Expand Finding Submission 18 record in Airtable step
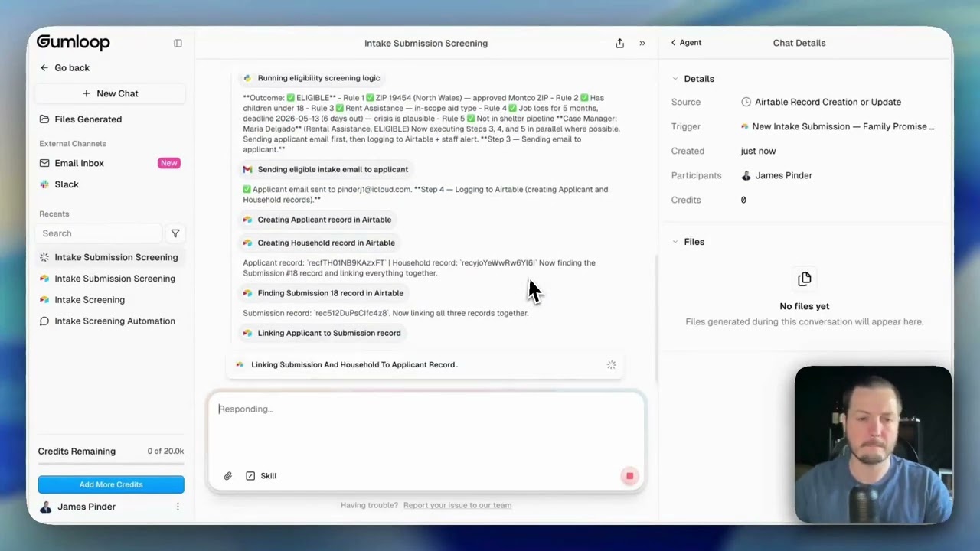 [x=322, y=293]
